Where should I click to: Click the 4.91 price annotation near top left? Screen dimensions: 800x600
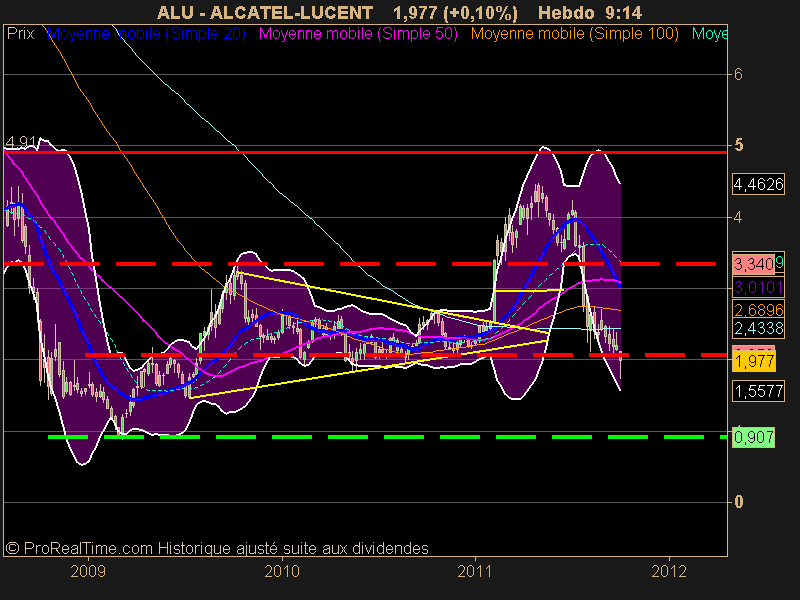pyautogui.click(x=20, y=142)
